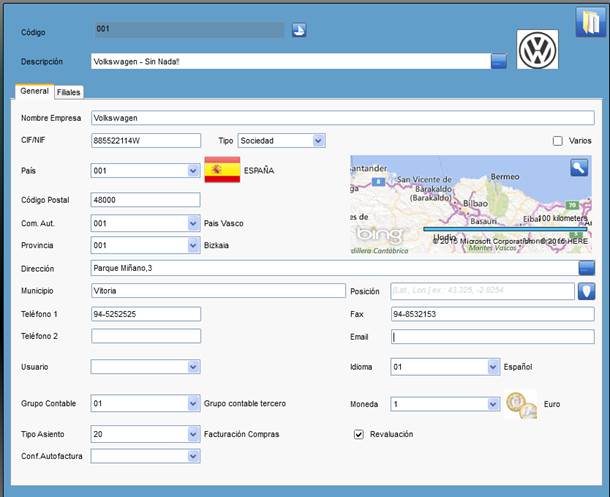Click the Español language label
Image resolution: width=610 pixels, height=497 pixels.
click(x=518, y=367)
